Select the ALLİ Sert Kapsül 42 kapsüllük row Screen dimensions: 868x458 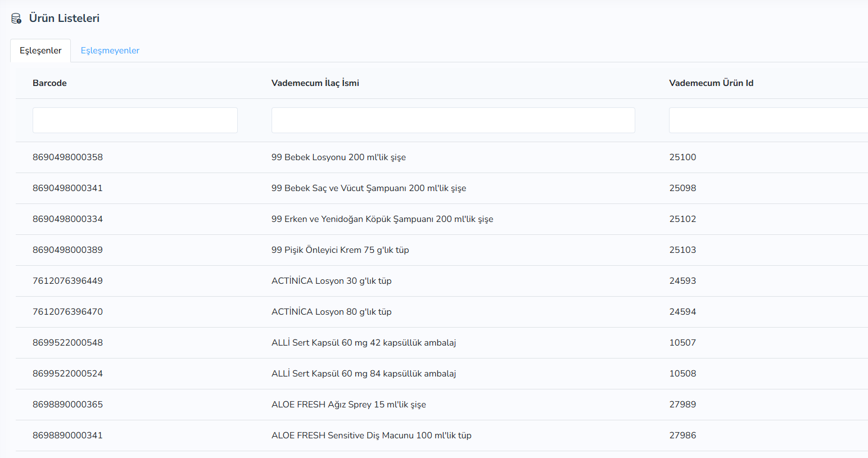coord(442,343)
